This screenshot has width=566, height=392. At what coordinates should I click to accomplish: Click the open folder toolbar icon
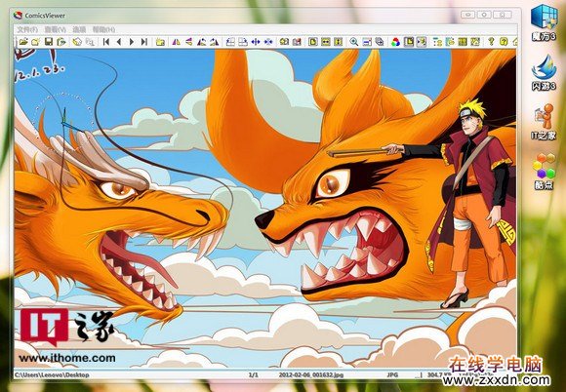coord(23,42)
